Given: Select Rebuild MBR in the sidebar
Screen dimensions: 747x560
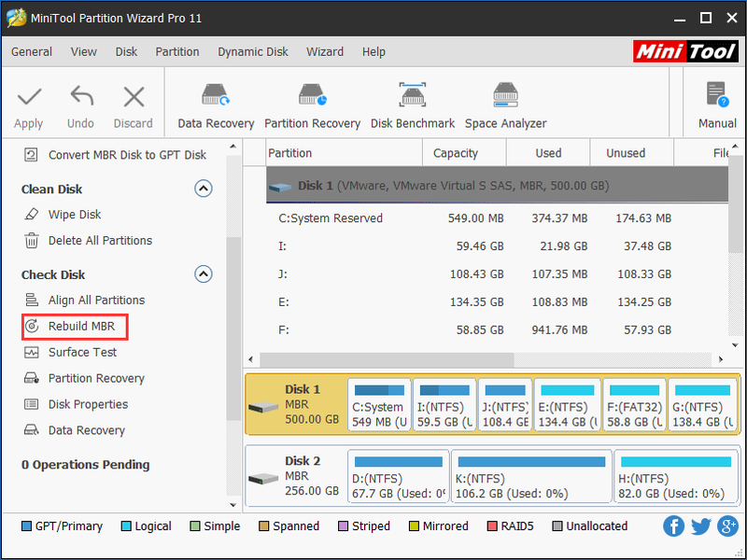Looking at the screenshot, I should point(75,327).
